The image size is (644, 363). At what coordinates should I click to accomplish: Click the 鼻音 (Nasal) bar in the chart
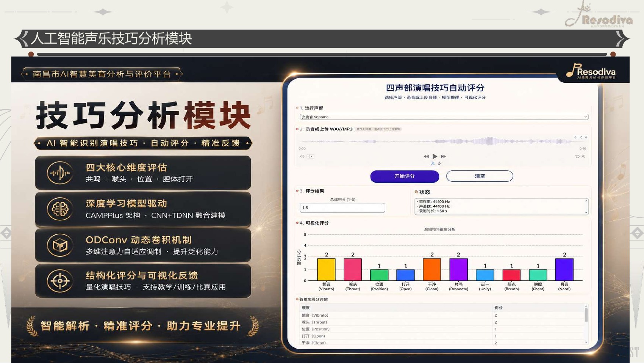click(x=564, y=270)
